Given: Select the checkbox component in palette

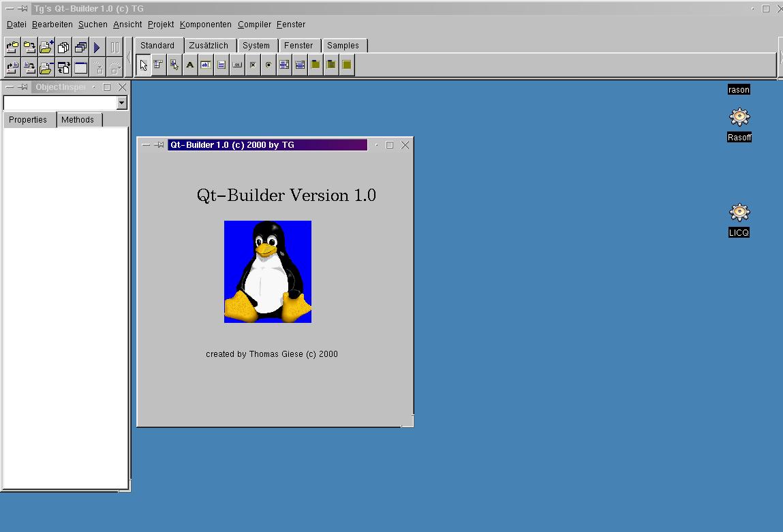Looking at the screenshot, I should click(253, 65).
